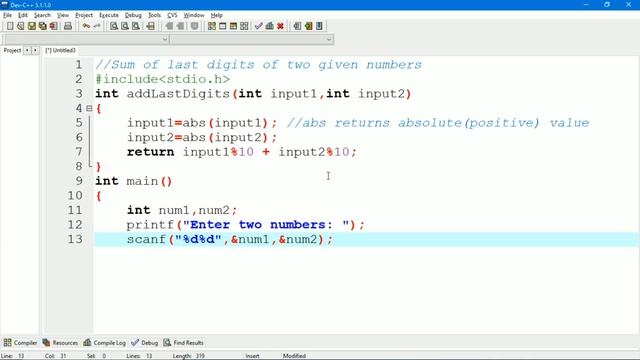
Task: Open the Search menu
Action: (42, 15)
